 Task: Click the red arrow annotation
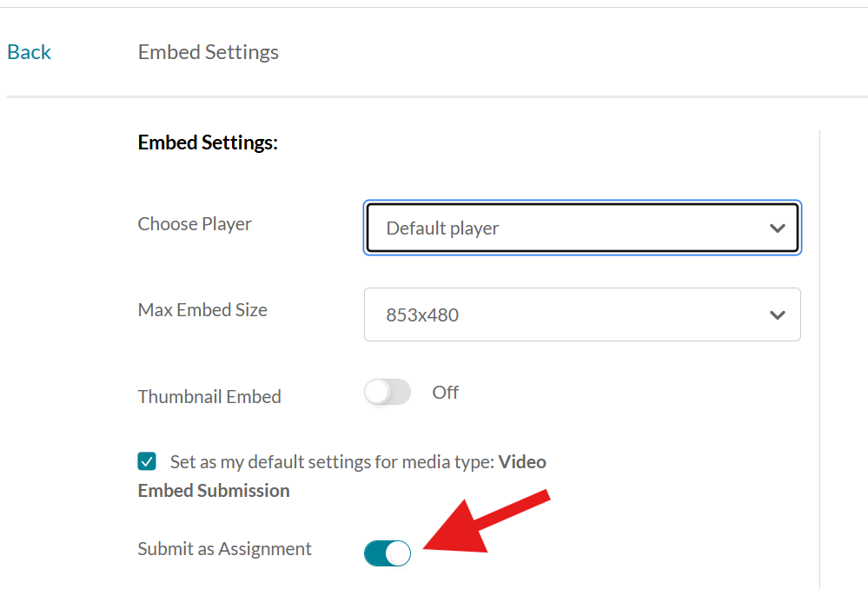[486, 523]
